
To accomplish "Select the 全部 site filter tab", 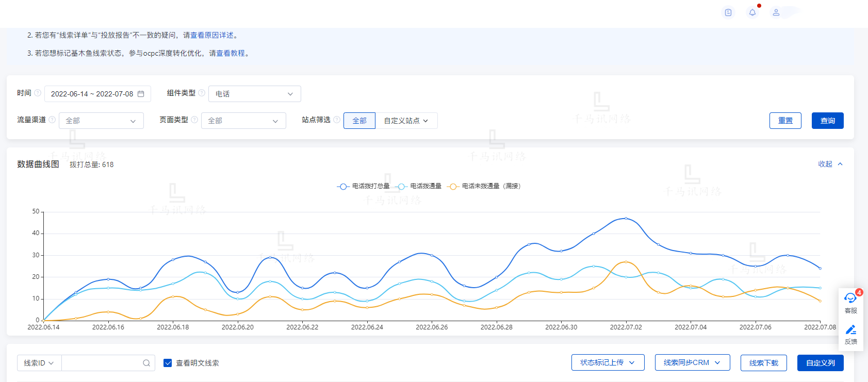I will [x=359, y=121].
